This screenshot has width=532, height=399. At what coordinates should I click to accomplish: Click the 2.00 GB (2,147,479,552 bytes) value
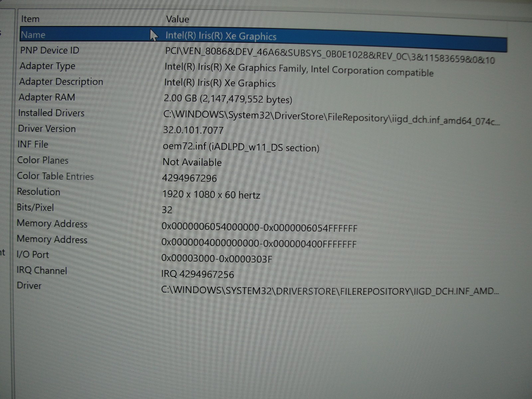pyautogui.click(x=228, y=99)
